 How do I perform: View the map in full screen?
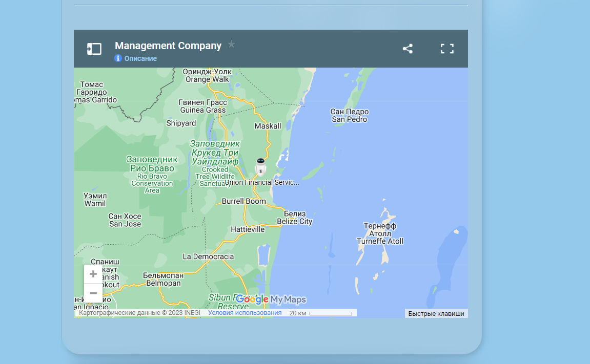[x=447, y=49]
